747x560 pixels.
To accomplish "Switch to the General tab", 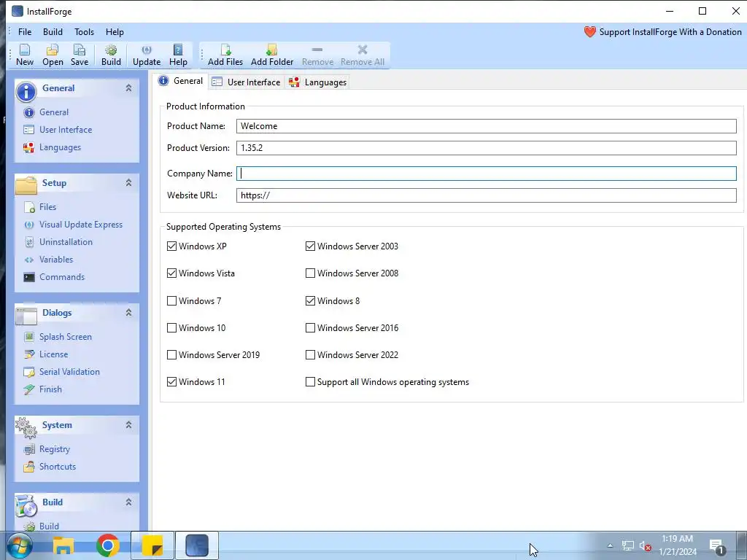I will pos(181,81).
